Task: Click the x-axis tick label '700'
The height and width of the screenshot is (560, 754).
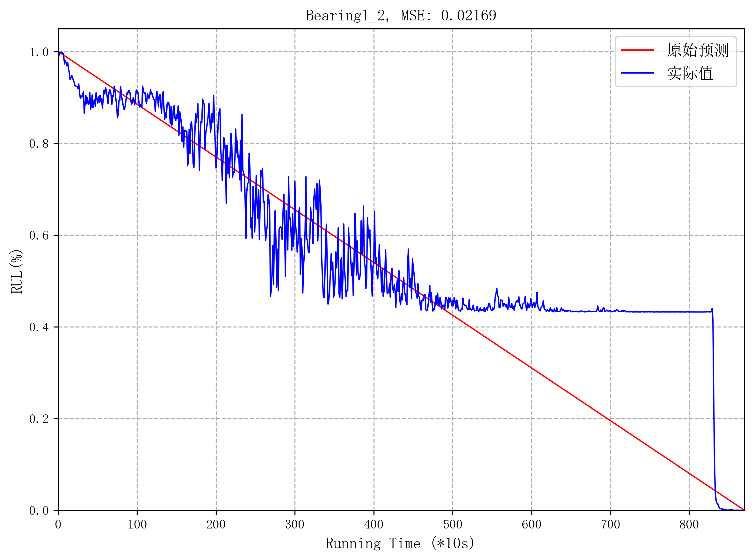Action: click(x=611, y=524)
